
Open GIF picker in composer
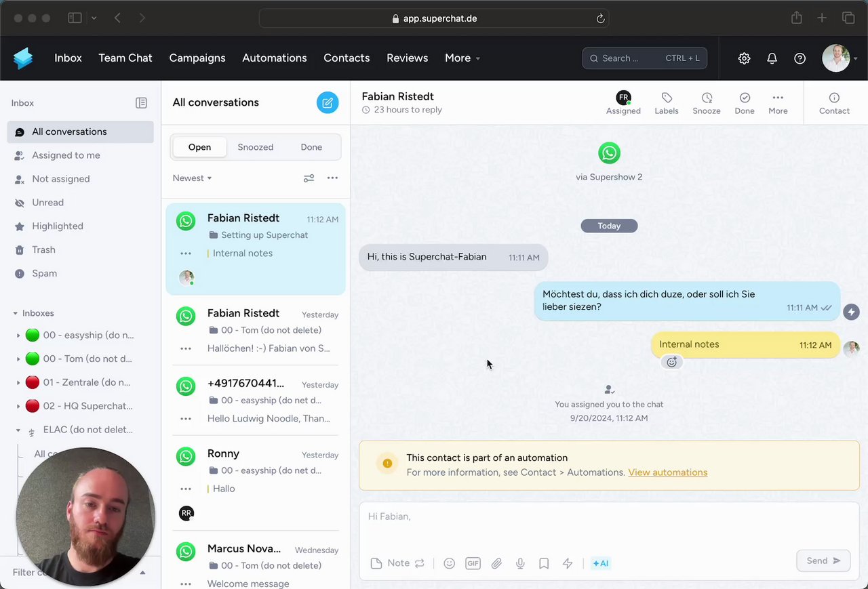tap(473, 563)
